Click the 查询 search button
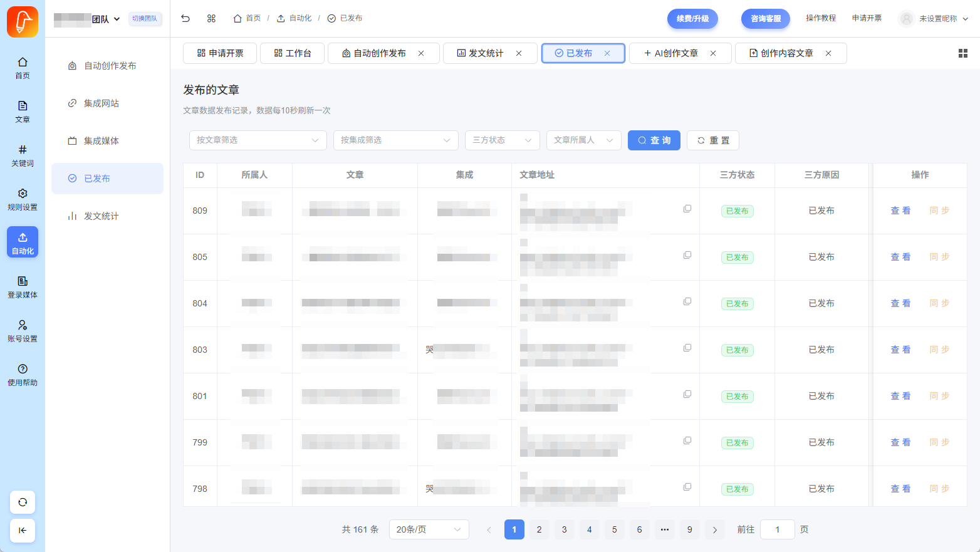 pyautogui.click(x=654, y=140)
